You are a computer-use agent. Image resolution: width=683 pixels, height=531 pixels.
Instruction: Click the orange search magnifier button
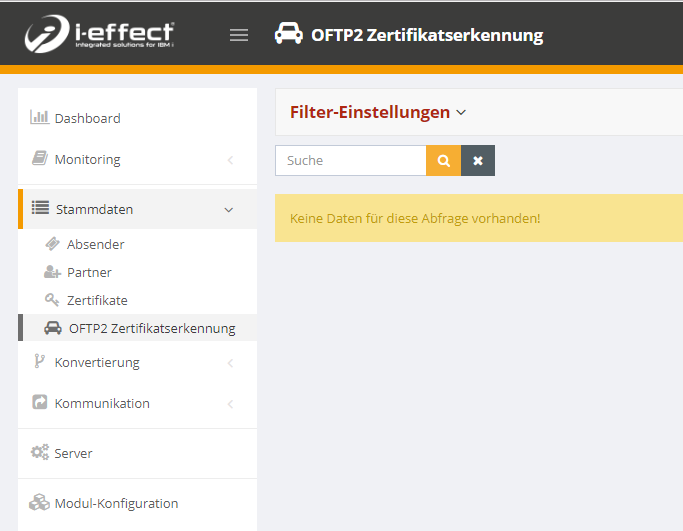(443, 160)
